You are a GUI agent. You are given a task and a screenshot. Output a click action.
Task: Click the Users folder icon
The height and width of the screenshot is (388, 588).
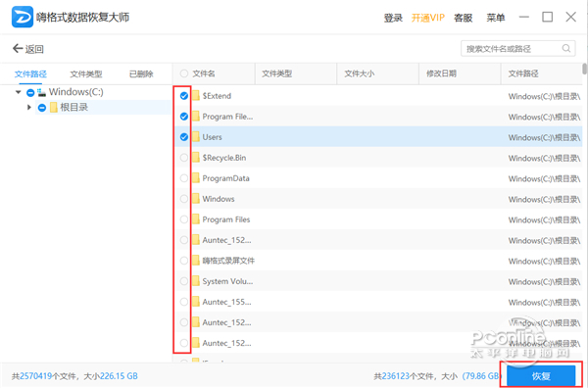196,137
